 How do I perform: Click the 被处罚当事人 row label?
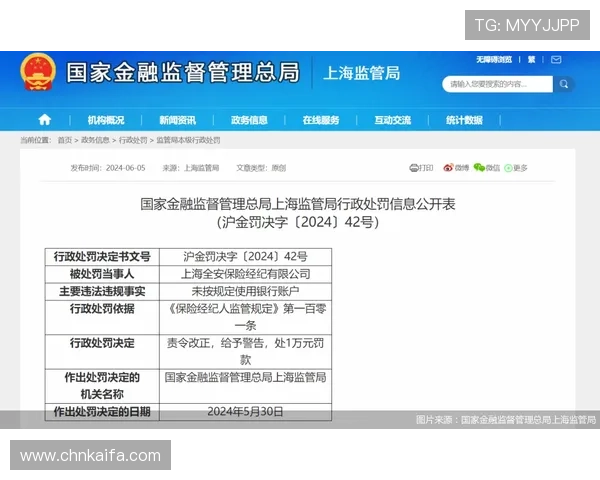(102, 274)
